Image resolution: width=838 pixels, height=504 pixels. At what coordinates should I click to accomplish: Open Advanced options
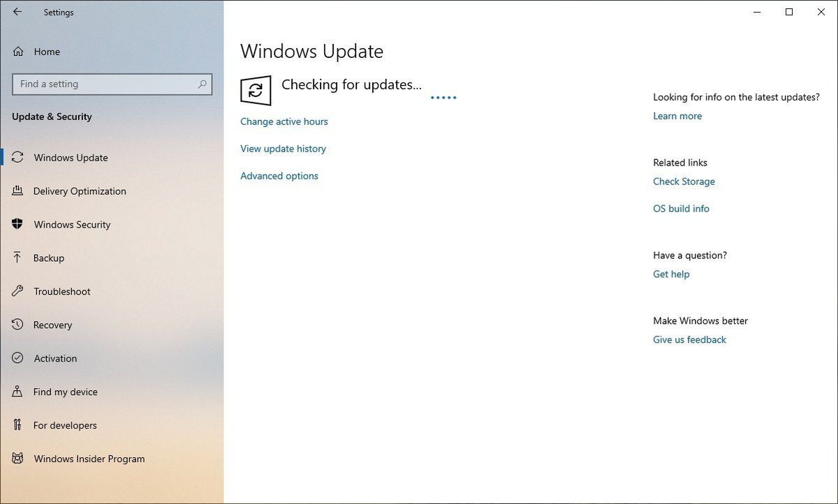tap(279, 175)
